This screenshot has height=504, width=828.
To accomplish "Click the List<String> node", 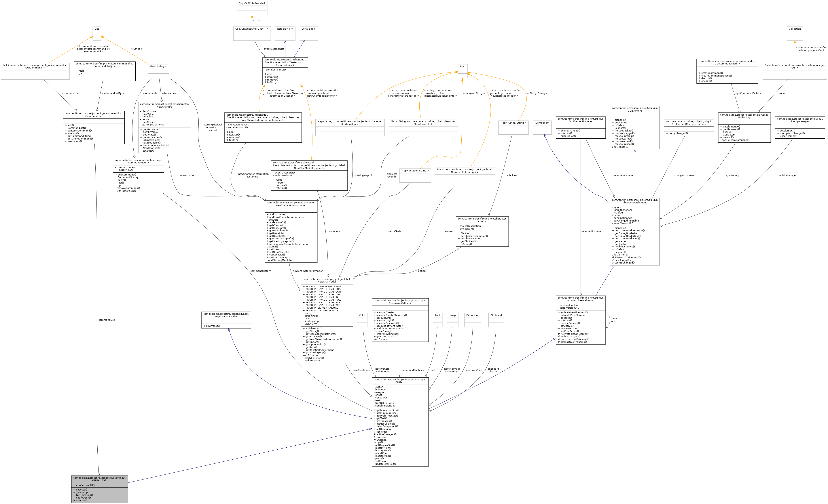I will pyautogui.click(x=158, y=71).
